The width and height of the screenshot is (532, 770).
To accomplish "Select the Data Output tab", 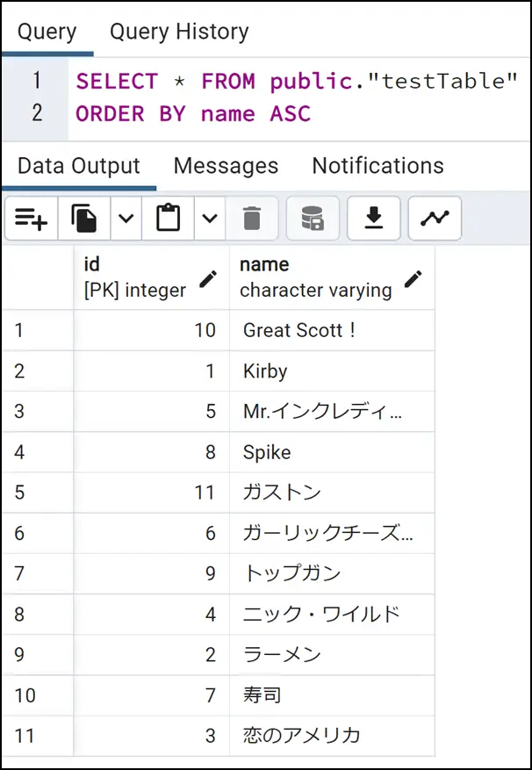I will click(x=79, y=166).
